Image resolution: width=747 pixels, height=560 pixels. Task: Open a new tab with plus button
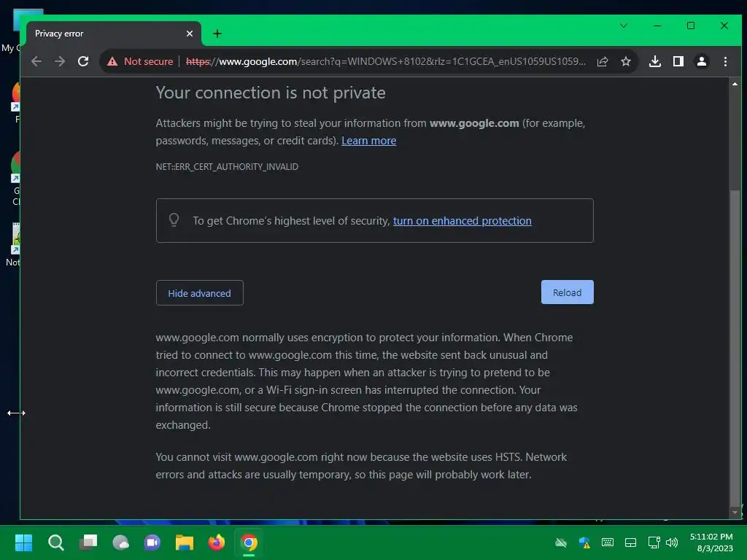tap(217, 34)
